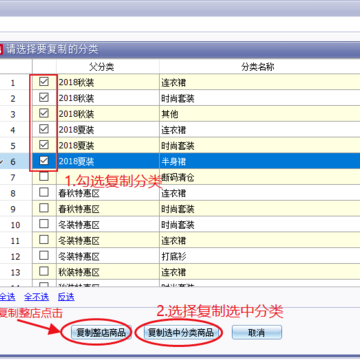Uncheck row 3 其他 checkbox
This screenshot has width=360, height=360.
tap(44, 113)
